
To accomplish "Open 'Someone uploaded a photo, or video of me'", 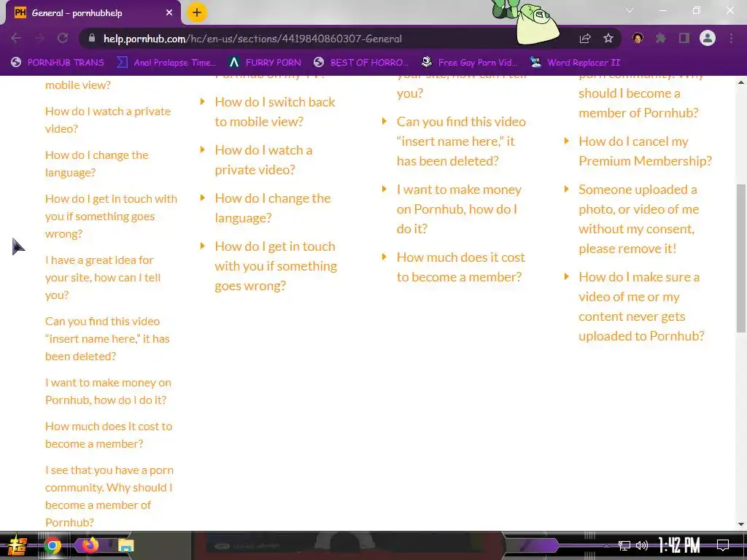I will click(639, 219).
